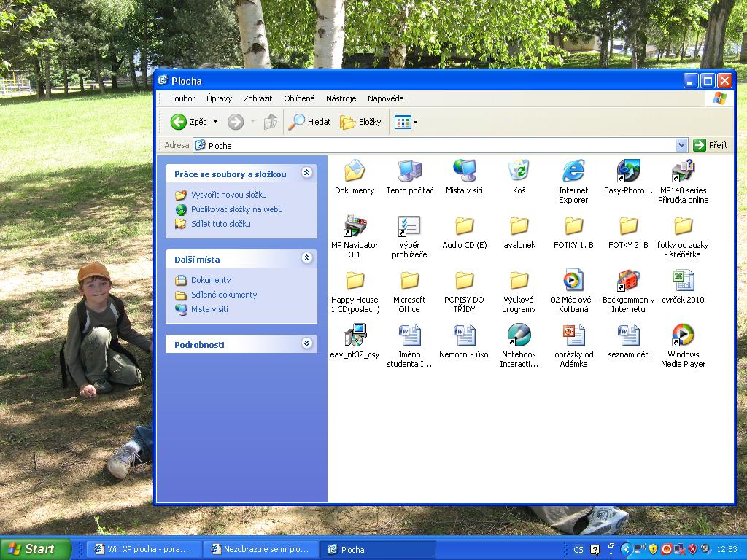Select the Tento počítač icon
Image resolution: width=747 pixels, height=560 pixels.
pyautogui.click(x=409, y=171)
